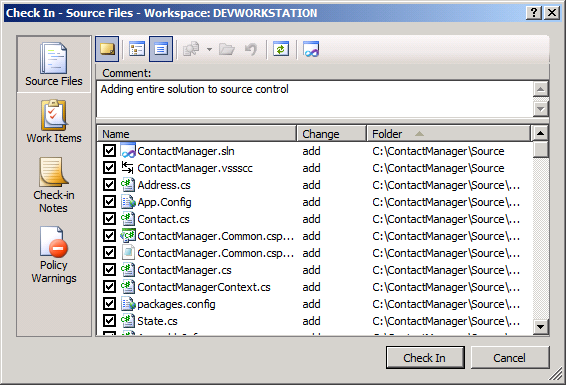The height and width of the screenshot is (385, 566).
Task: Click the ContactManagerContext.cs file icon
Action: pyautogui.click(x=128, y=286)
